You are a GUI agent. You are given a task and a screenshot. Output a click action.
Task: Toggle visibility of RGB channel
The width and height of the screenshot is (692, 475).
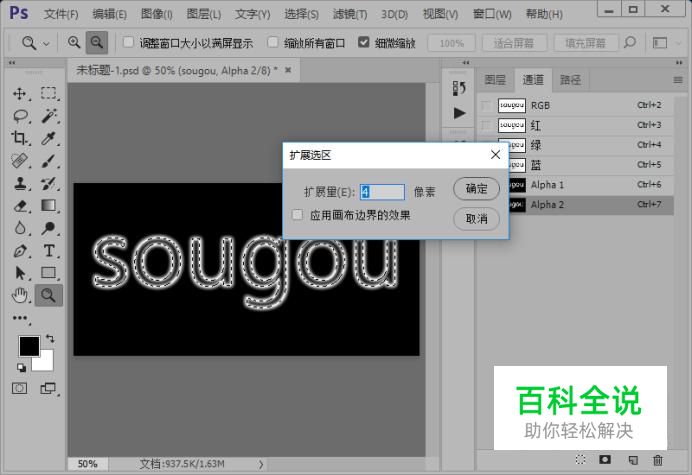point(486,105)
